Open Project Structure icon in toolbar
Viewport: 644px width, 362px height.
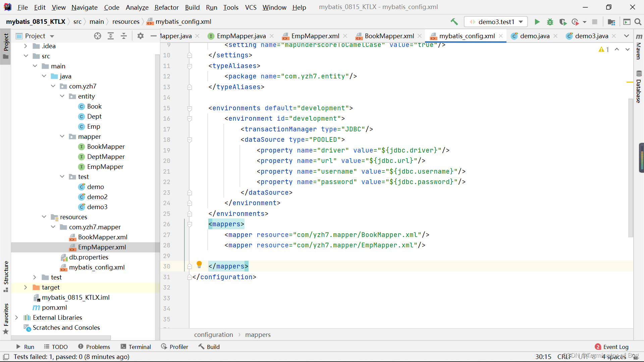[611, 22]
